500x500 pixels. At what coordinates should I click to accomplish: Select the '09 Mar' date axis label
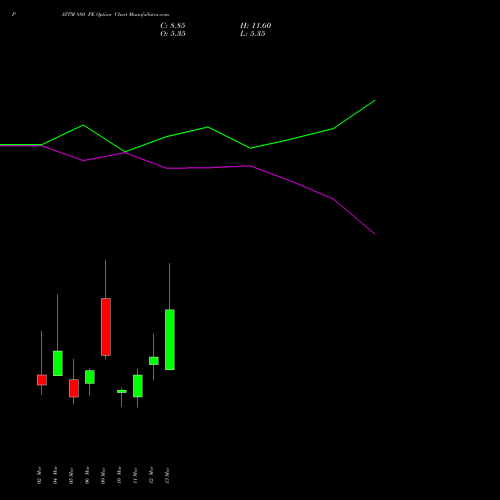pyautogui.click(x=103, y=475)
